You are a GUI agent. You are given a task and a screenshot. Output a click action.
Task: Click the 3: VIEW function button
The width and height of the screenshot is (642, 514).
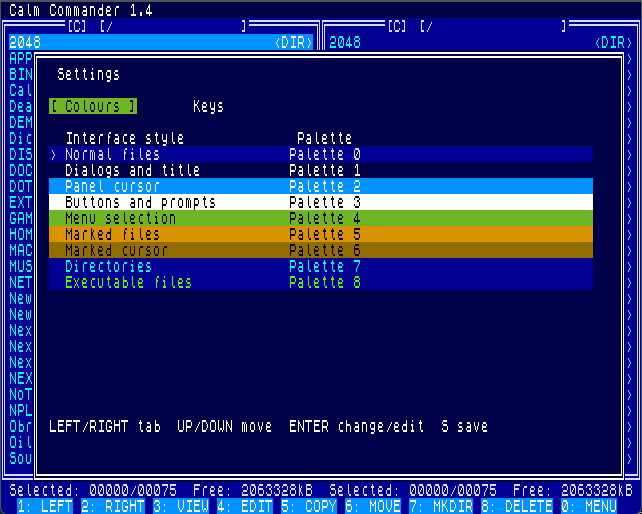pyautogui.click(x=181, y=506)
